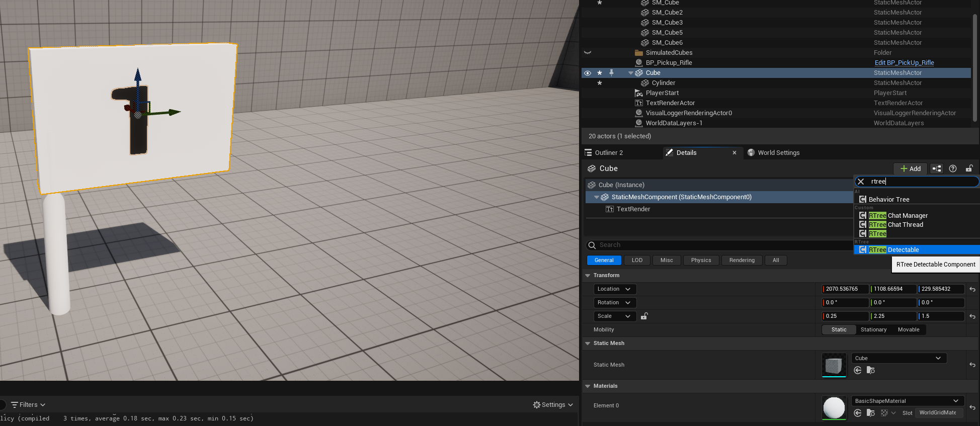Collapse the StaticMeshComponent tree node

click(597, 197)
